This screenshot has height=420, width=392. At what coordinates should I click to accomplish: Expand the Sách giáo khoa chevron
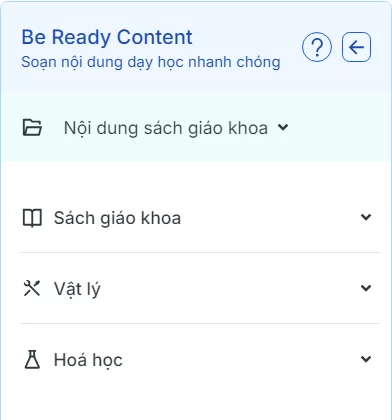[x=366, y=217]
